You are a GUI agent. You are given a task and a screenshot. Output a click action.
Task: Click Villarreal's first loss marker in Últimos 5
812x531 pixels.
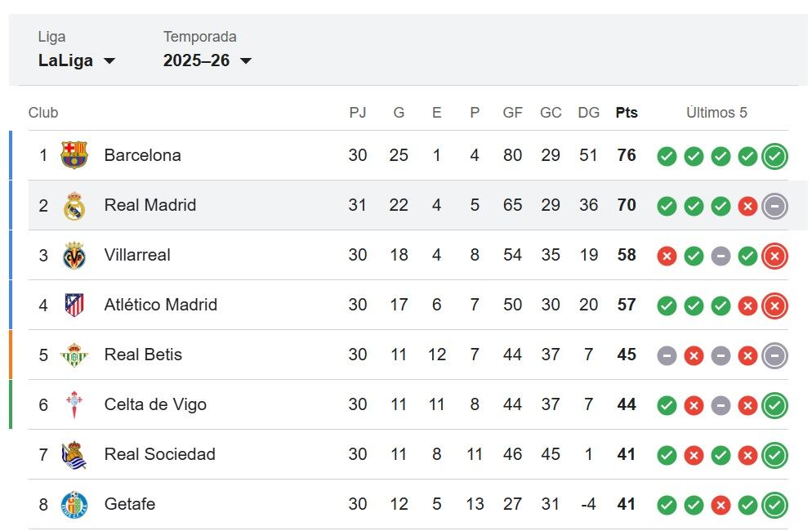(667, 256)
